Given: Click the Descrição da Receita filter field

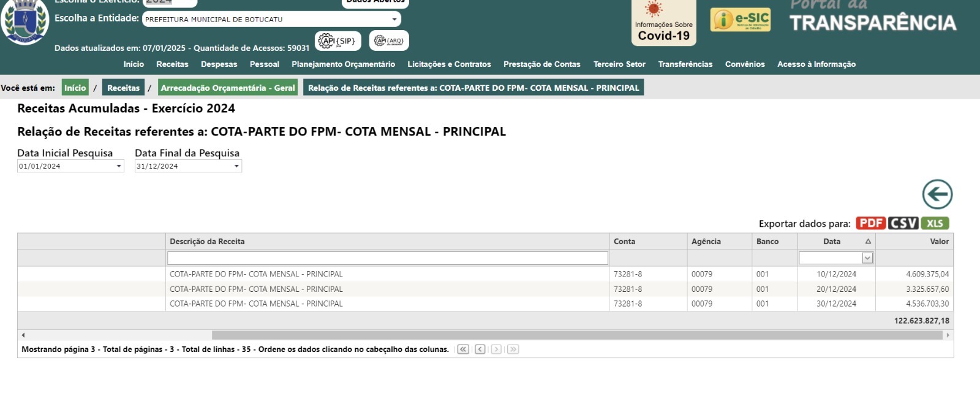Looking at the screenshot, I should pyautogui.click(x=387, y=259).
